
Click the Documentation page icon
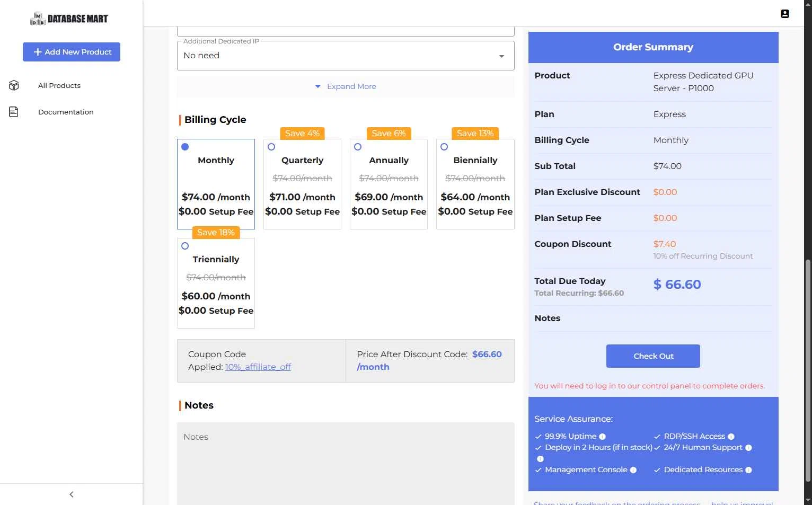(x=14, y=112)
